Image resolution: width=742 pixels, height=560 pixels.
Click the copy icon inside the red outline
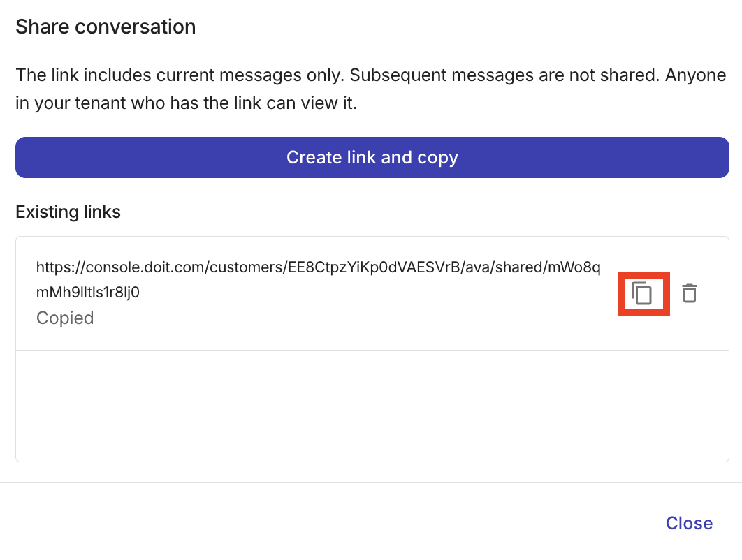[643, 293]
